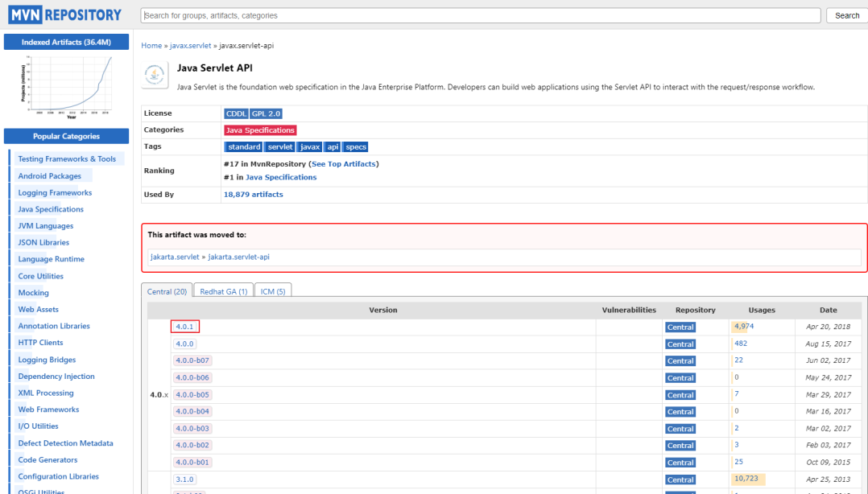Open JVM Languages category

tap(45, 226)
